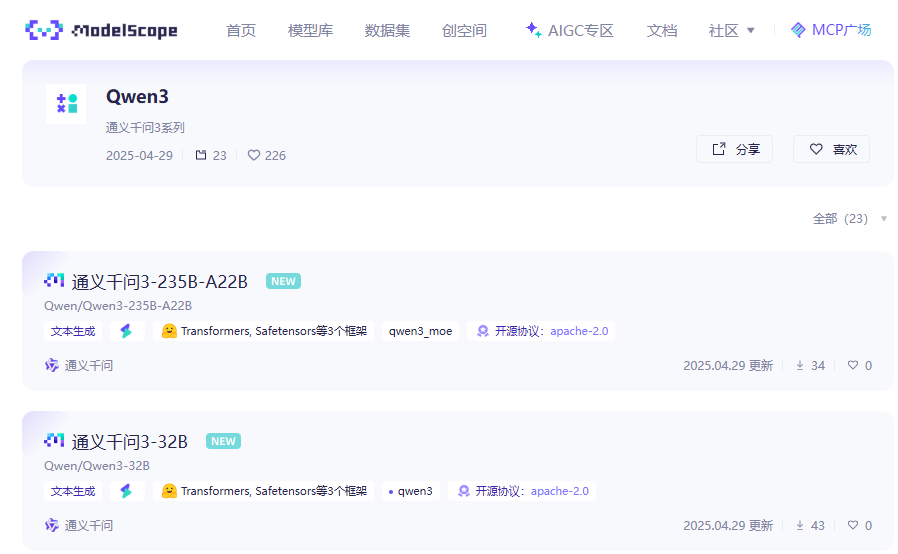
Task: Open the 文档 nav item
Action: (x=661, y=30)
